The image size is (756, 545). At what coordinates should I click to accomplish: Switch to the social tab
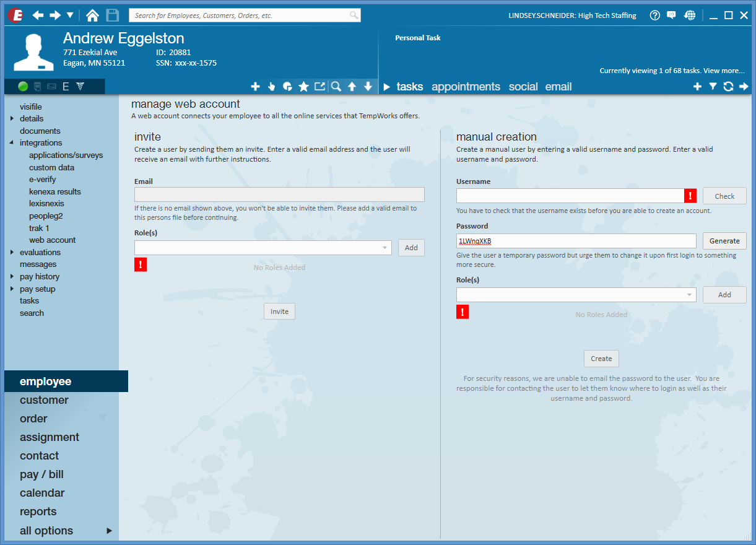click(x=523, y=87)
